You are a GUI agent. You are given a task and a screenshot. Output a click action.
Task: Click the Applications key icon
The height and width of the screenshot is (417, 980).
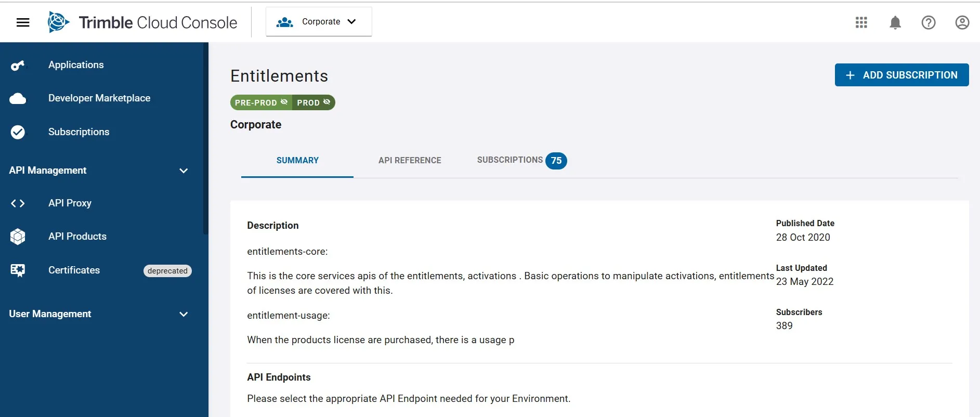(18, 66)
